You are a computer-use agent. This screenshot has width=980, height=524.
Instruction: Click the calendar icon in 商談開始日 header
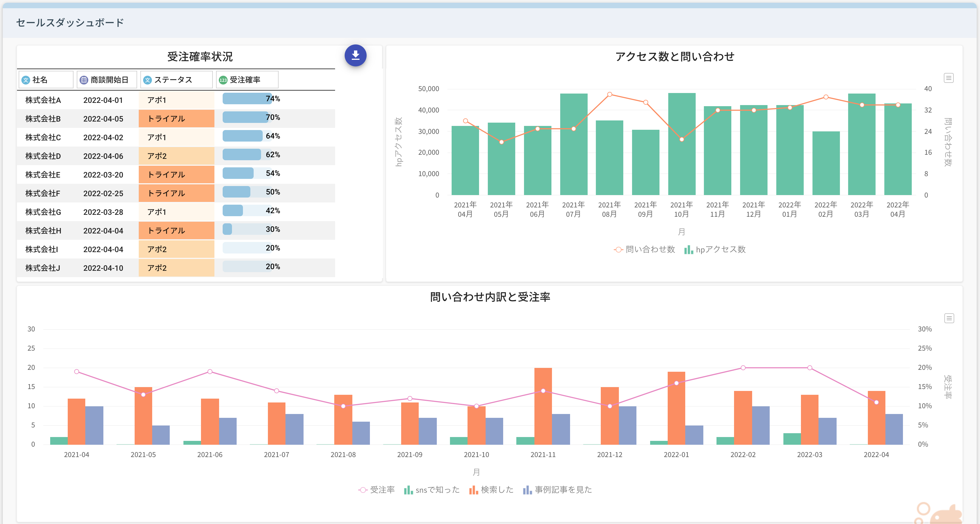pyautogui.click(x=83, y=80)
